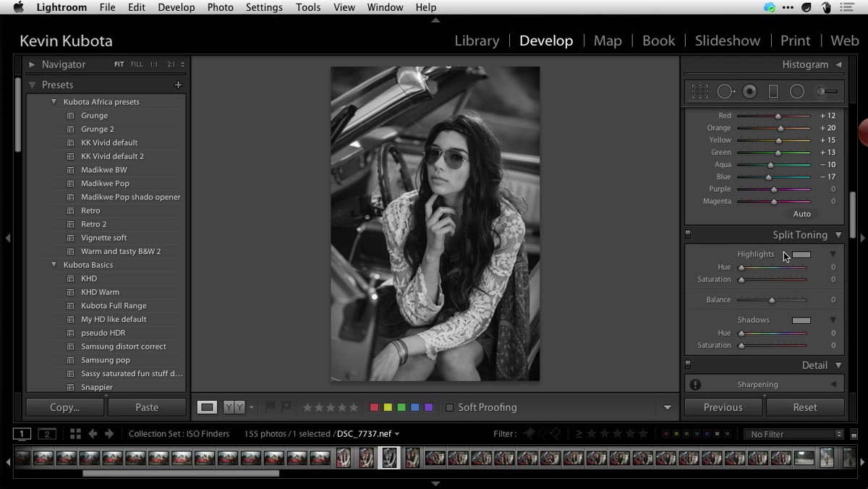Select the Spot Removal tool
Image resolution: width=868 pixels, height=489 pixels.
coord(726,91)
